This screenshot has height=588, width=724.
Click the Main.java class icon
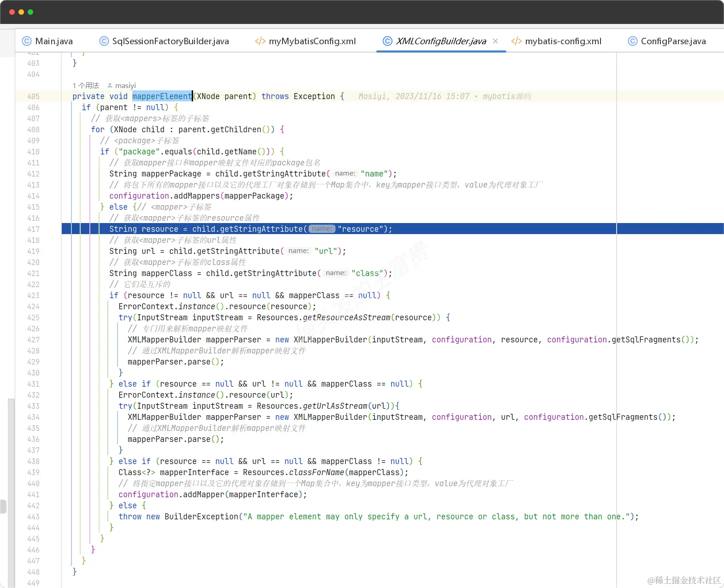[x=27, y=41]
